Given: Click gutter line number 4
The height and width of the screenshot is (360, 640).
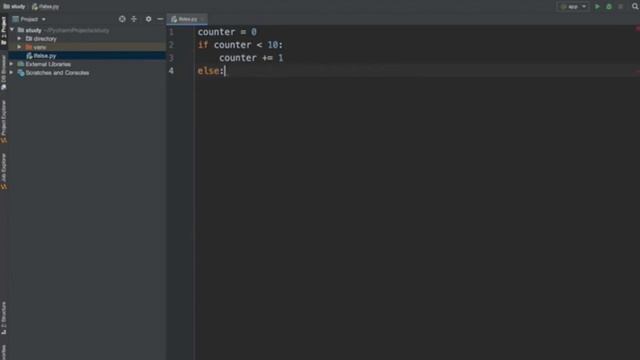Looking at the screenshot, I should pyautogui.click(x=171, y=71).
